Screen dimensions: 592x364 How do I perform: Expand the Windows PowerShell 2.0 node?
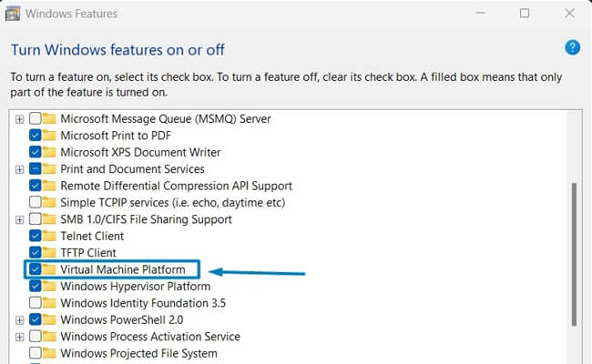coord(19,320)
